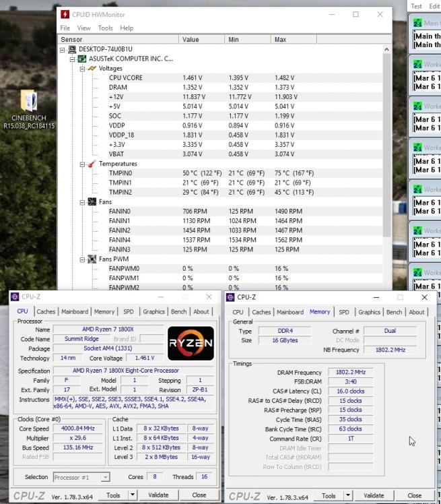Switch to Bench tab in right CPU-Z
Viewport: 441px width, 504px height.
click(394, 312)
